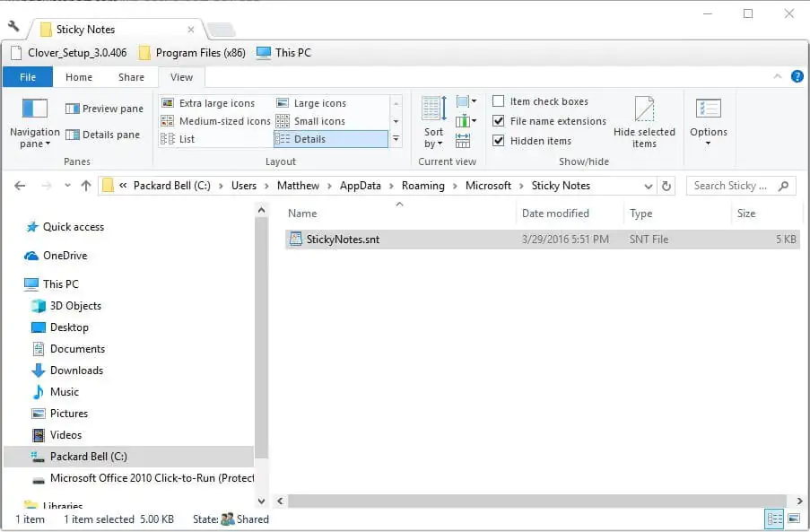This screenshot has width=810, height=532.
Task: Open the Options icon in ribbon
Action: pos(708,110)
